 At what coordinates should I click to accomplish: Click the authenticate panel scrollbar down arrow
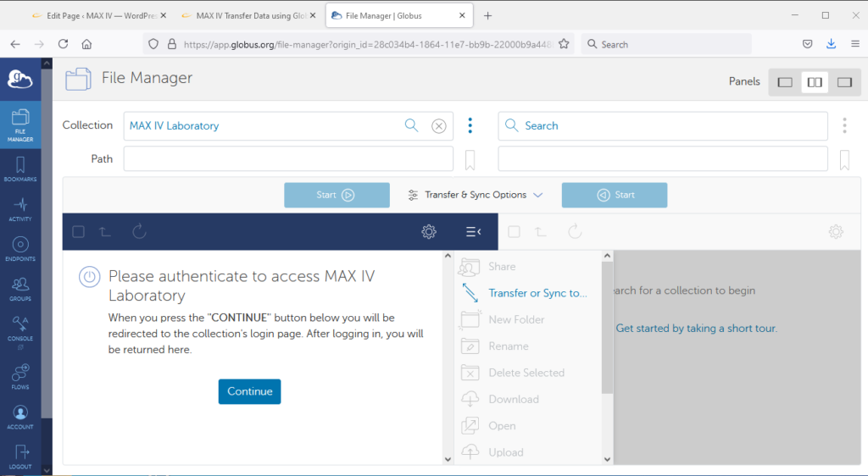click(448, 459)
